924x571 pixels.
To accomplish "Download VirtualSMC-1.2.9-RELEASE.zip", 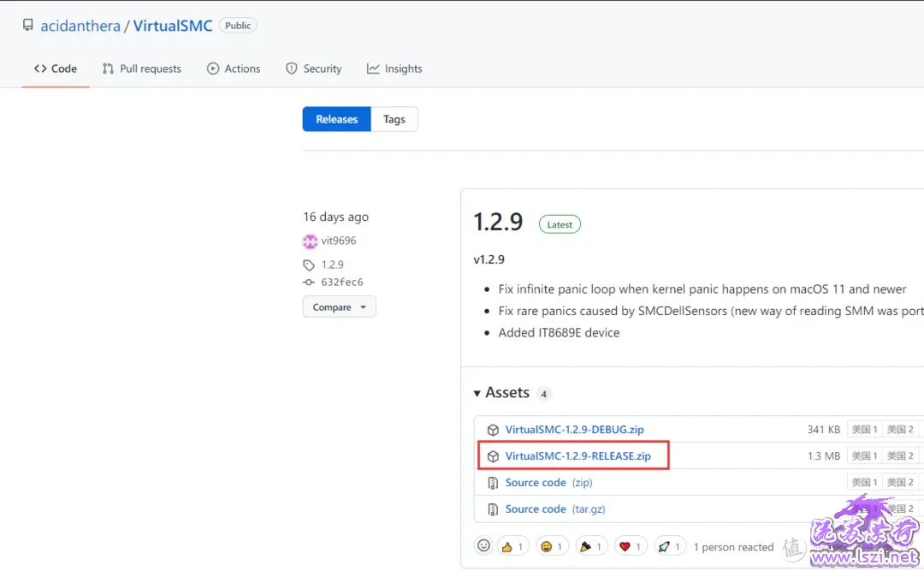I will click(578, 456).
